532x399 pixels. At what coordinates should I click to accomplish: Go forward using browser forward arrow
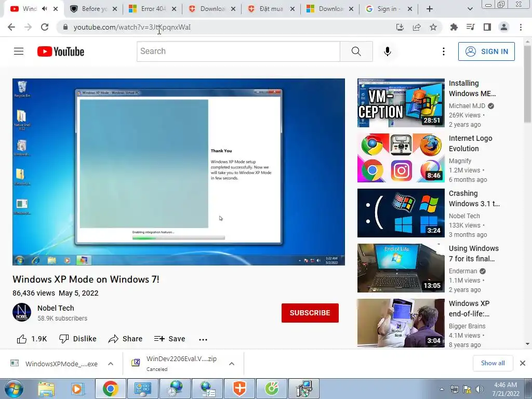click(x=28, y=27)
